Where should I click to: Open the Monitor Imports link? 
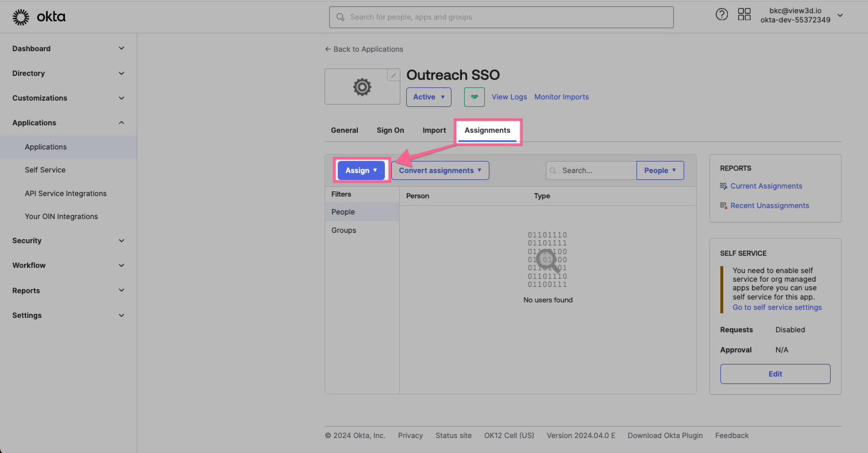tap(561, 97)
